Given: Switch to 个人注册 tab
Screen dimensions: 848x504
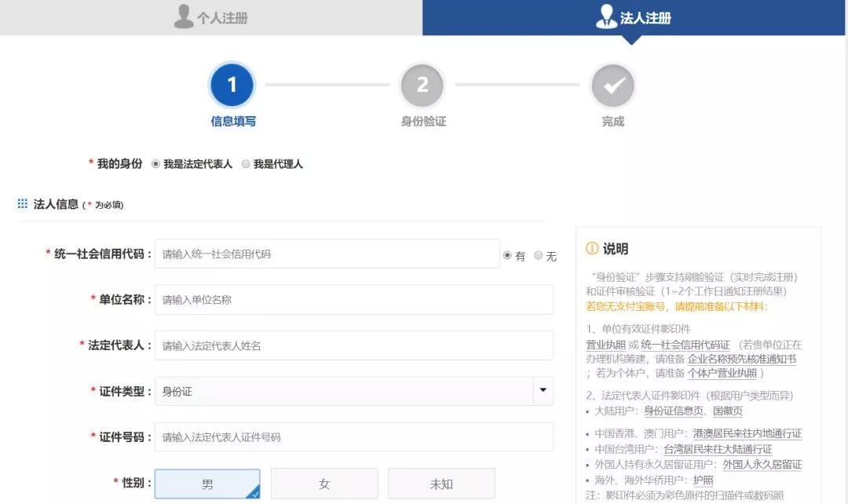Looking at the screenshot, I should (211, 17).
